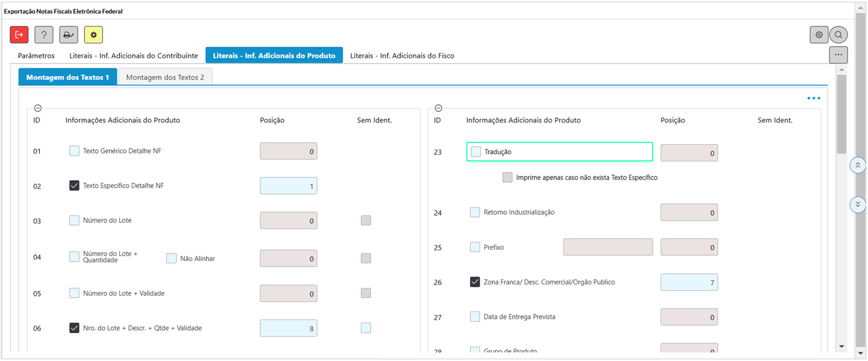Open Literais - Inf. Adicionais do Fisco

(402, 55)
